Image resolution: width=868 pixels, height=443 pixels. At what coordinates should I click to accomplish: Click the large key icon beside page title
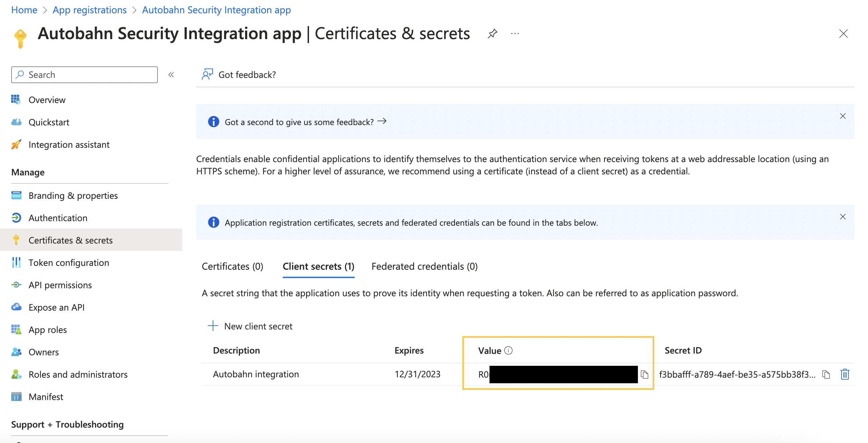(x=20, y=39)
